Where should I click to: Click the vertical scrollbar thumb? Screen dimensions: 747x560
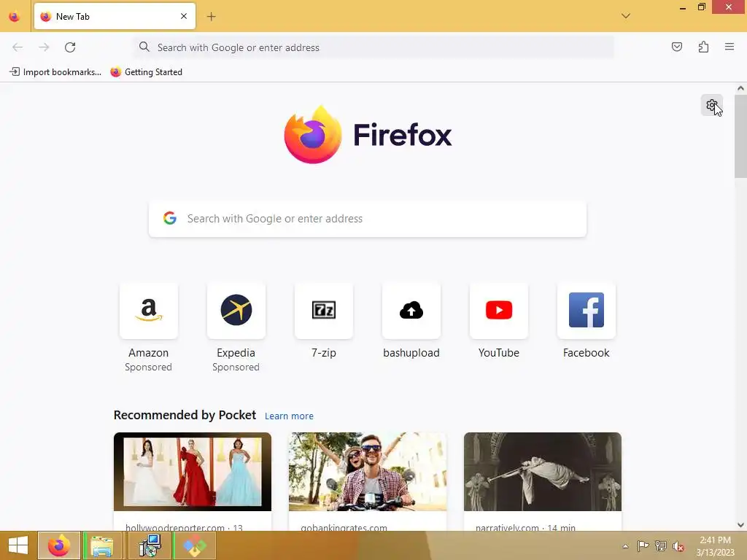pyautogui.click(x=740, y=136)
